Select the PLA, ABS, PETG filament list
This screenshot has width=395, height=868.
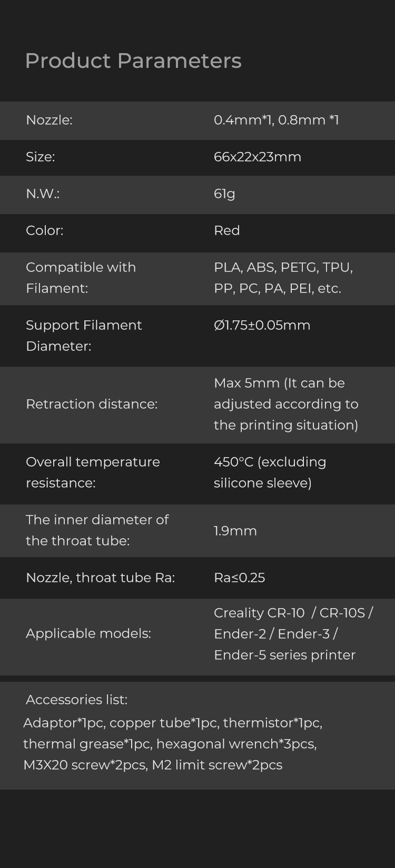click(x=283, y=278)
